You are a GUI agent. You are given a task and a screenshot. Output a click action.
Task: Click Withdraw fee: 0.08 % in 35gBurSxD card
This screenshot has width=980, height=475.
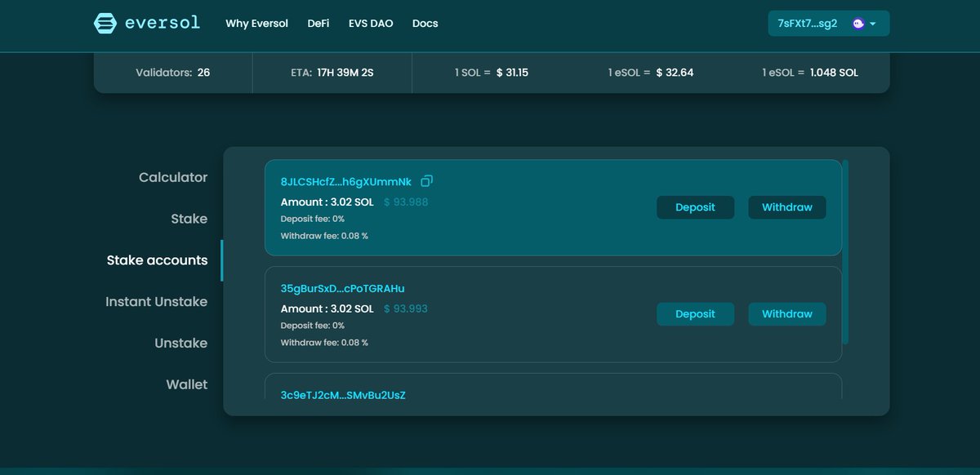tap(324, 343)
